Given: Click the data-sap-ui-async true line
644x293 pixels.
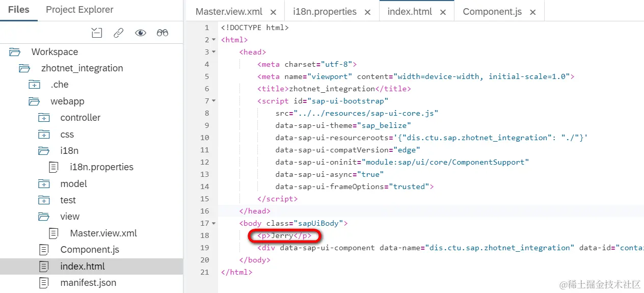Looking at the screenshot, I should (x=330, y=174).
